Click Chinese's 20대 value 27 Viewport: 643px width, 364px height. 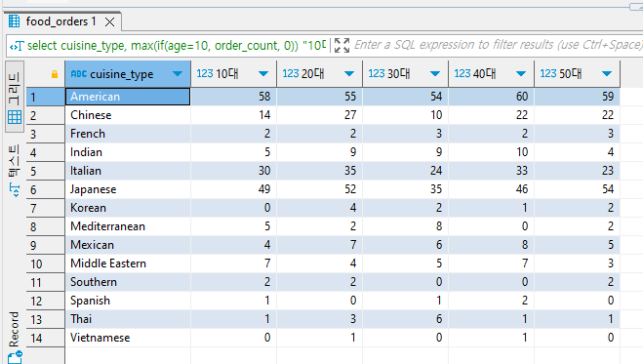pyautogui.click(x=319, y=115)
